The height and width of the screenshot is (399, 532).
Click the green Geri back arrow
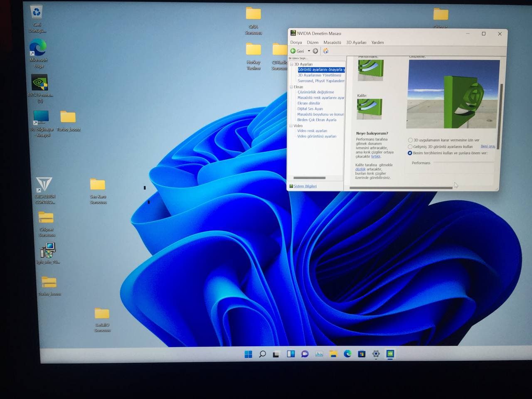point(293,51)
